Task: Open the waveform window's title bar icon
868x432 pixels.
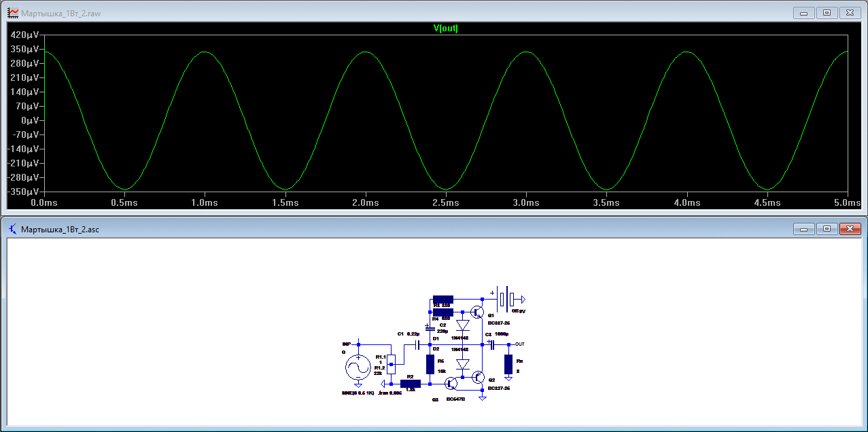Action: (x=13, y=13)
